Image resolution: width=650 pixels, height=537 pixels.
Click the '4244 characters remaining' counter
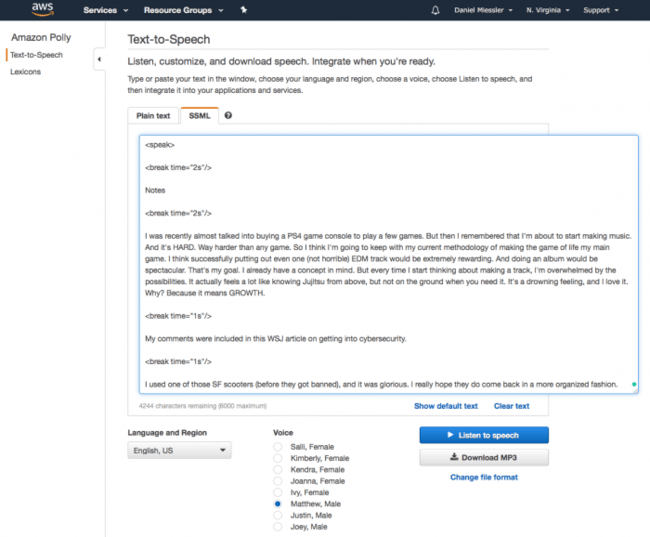click(203, 406)
